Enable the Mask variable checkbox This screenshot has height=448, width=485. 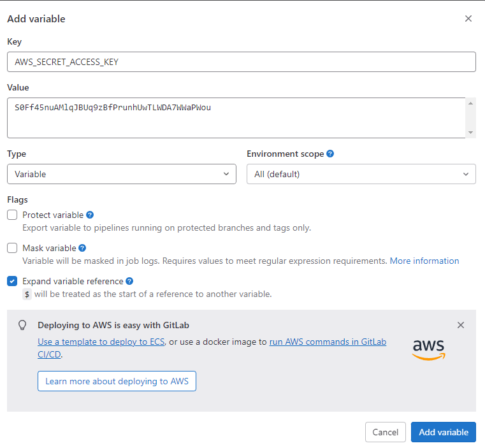tap(12, 248)
